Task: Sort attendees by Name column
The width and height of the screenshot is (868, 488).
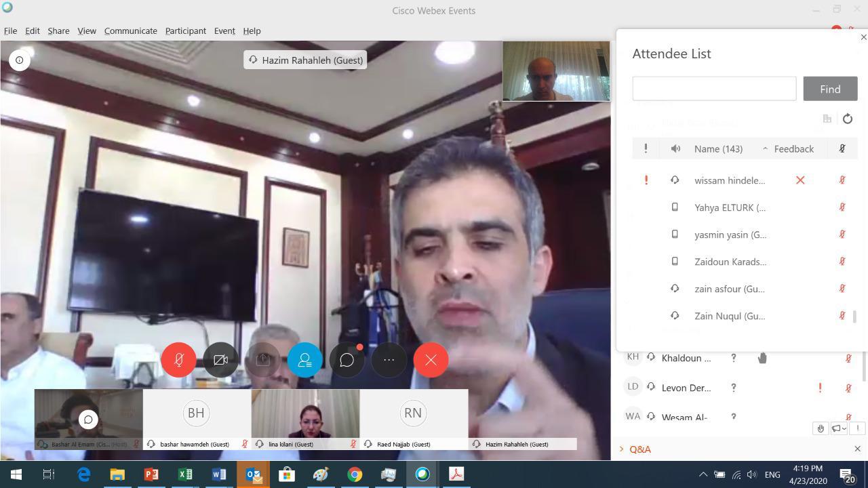Action: click(x=718, y=148)
